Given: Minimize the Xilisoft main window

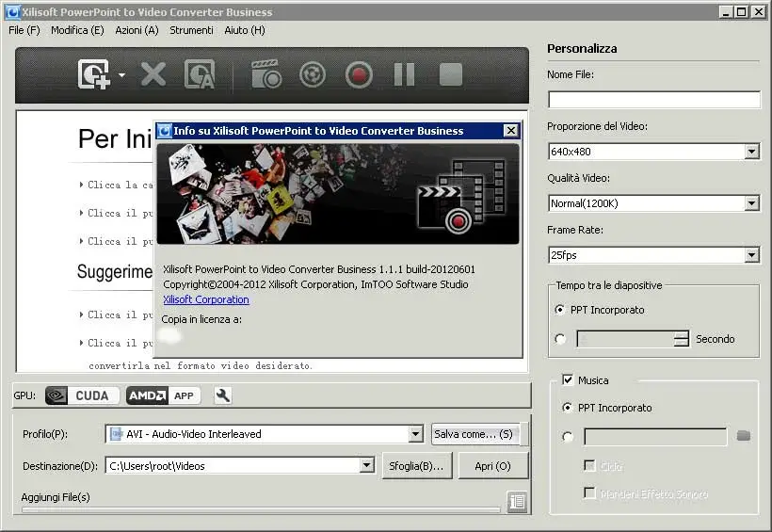Looking at the screenshot, I should click(x=725, y=12).
